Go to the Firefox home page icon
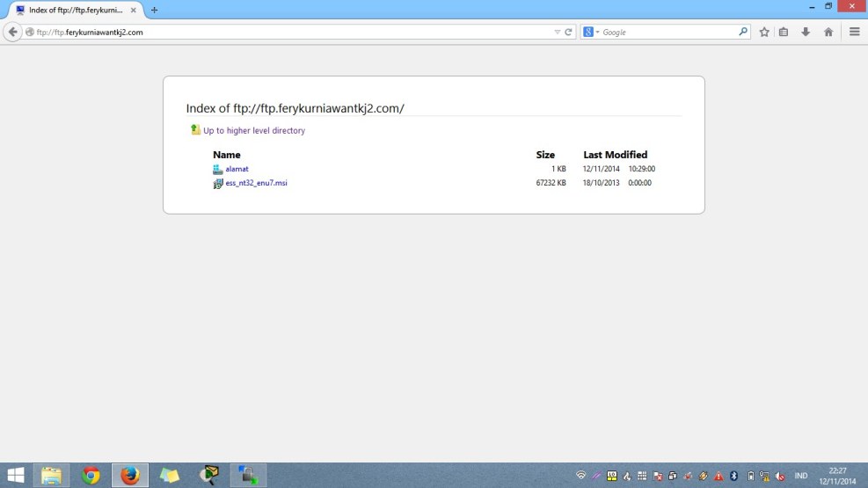This screenshot has width=868, height=488. [x=828, y=32]
